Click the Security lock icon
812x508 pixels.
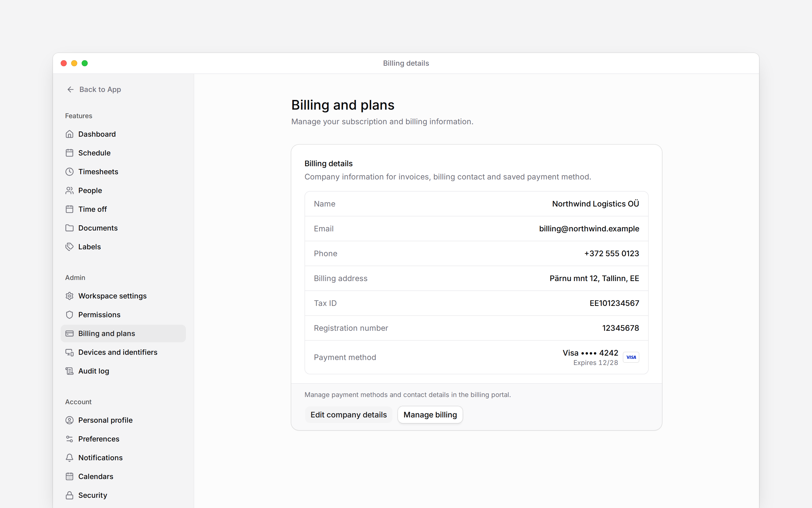click(x=70, y=496)
